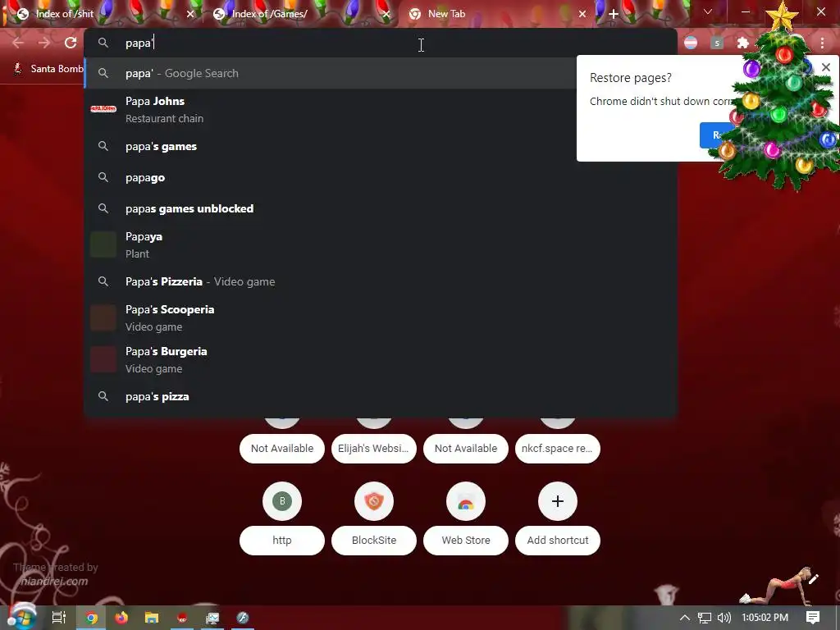Open the Santa Bomb bookmark

[48, 69]
